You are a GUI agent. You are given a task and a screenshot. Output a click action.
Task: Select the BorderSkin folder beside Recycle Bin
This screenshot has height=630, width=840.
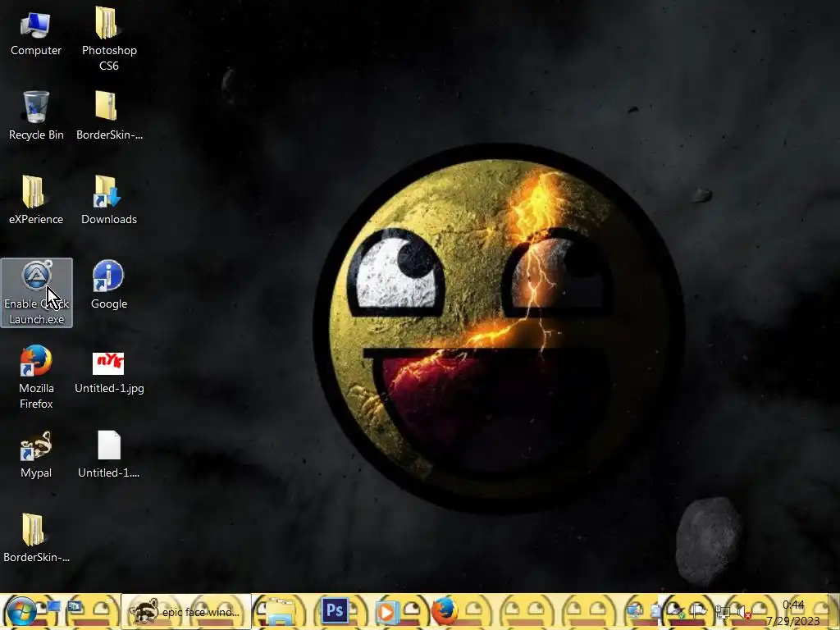(x=109, y=116)
